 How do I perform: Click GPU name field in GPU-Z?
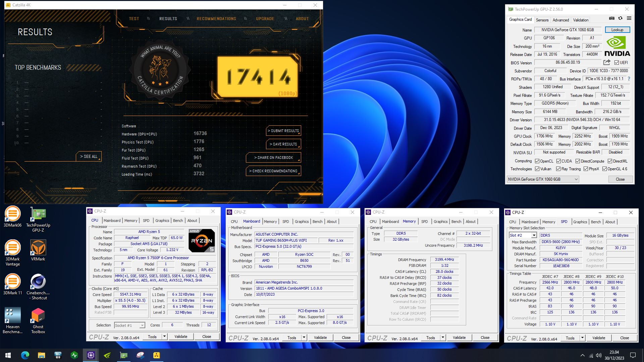pyautogui.click(x=568, y=30)
